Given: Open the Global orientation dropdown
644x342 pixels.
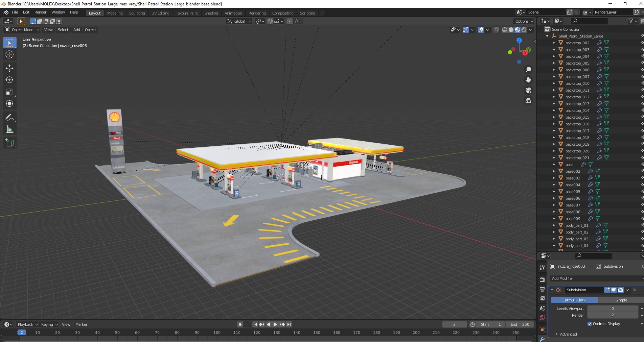Looking at the screenshot, I should point(239,21).
